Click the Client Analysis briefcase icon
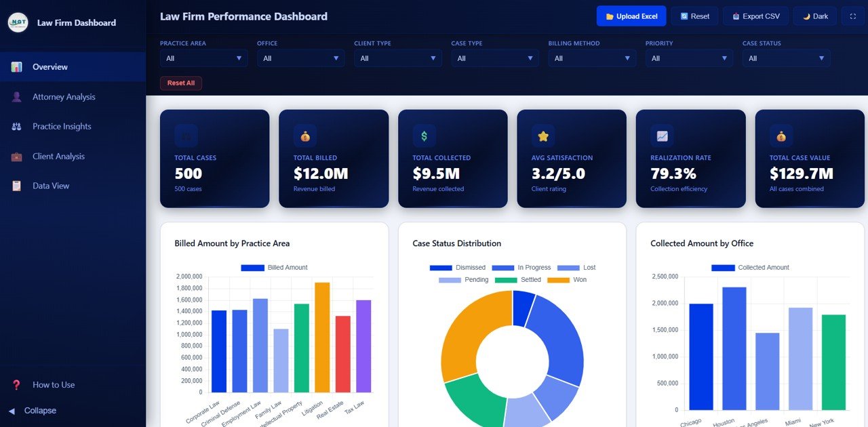Viewport: 868px width, 427px height. 15,156
